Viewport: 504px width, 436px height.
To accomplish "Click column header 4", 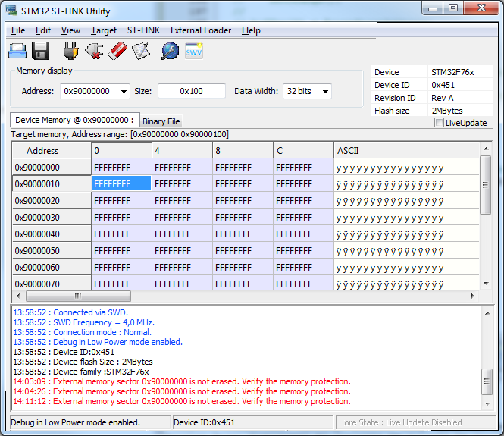I will pos(182,150).
